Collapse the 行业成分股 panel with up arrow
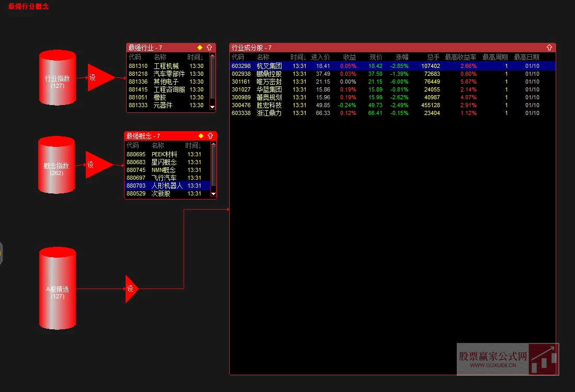 tap(549, 48)
